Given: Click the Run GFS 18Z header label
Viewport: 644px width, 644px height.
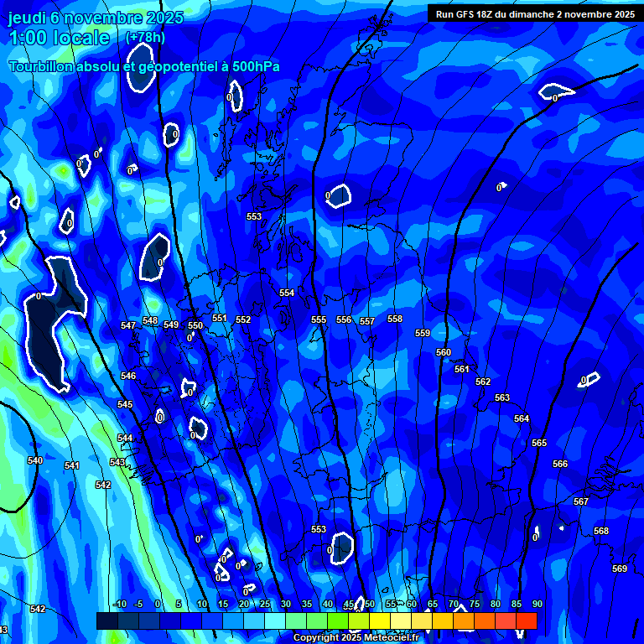Looking at the screenshot, I should click(534, 13).
